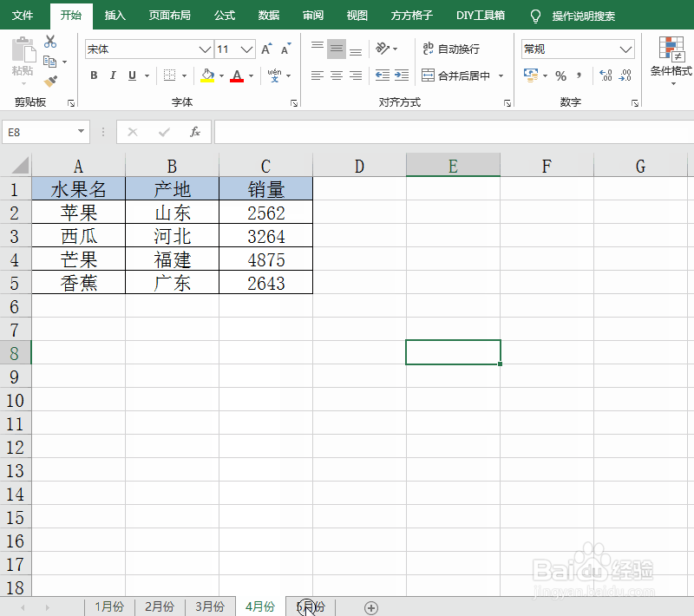
Task: Select row 6 header
Action: click(x=15, y=306)
